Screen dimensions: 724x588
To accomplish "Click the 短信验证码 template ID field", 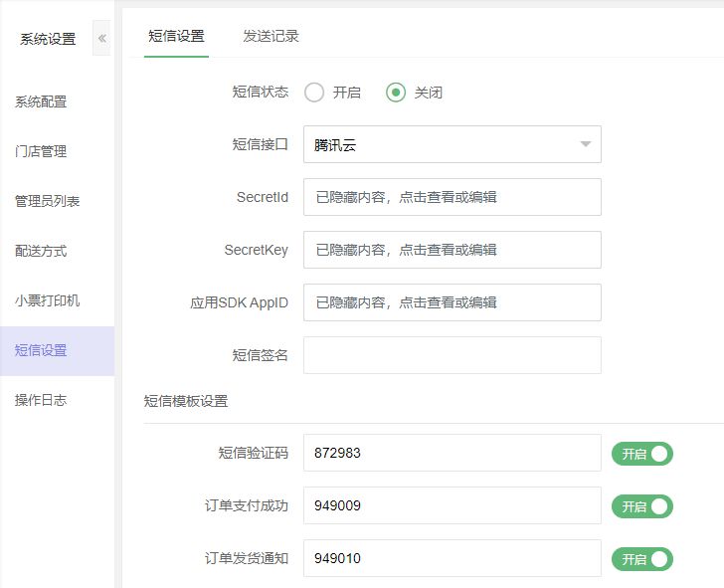I will [452, 453].
